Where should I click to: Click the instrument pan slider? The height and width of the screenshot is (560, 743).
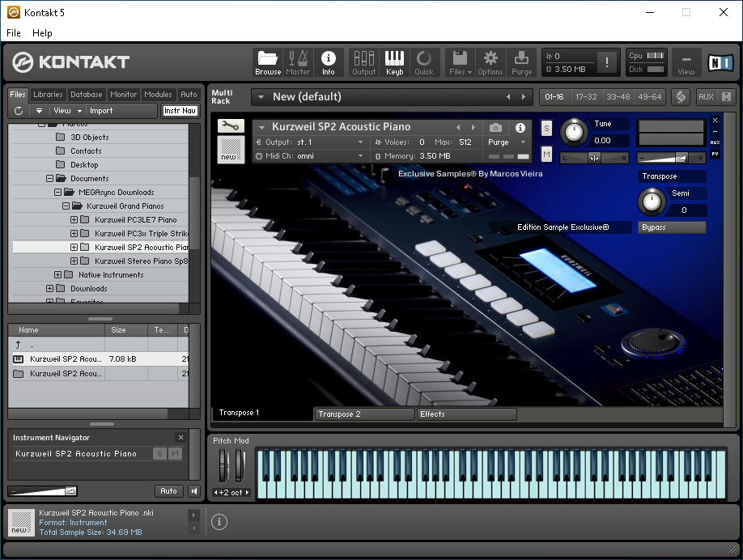point(594,158)
